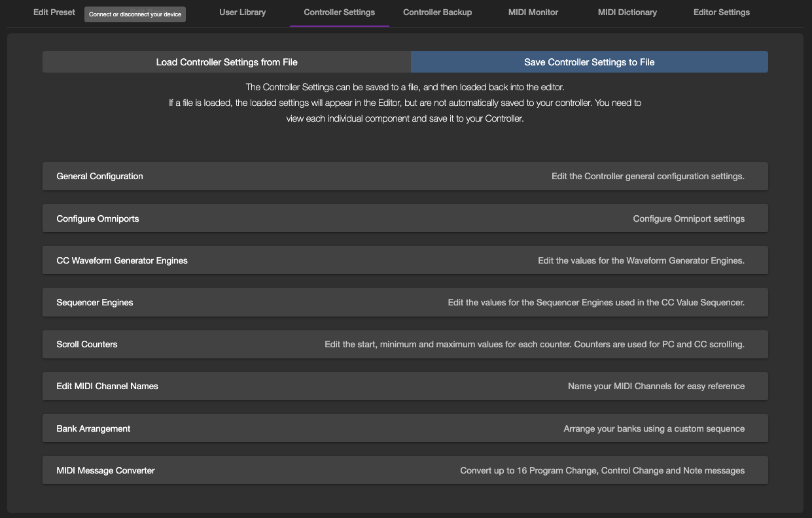Open the Scroll Counters section
This screenshot has height=518, width=812.
coord(87,344)
